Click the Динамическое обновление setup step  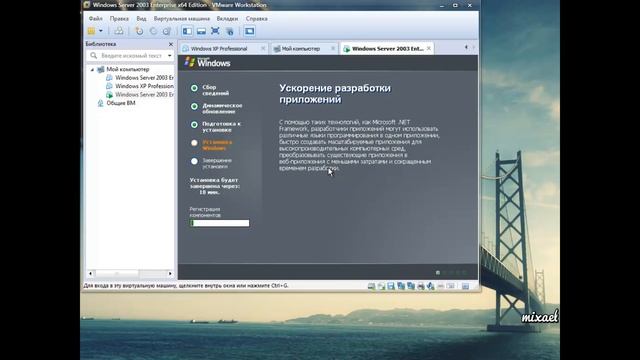coord(222,109)
